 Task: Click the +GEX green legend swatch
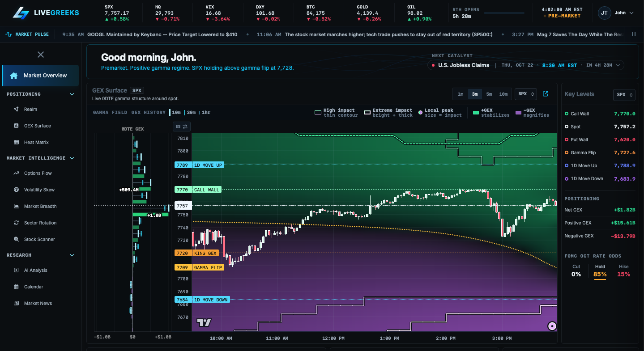pos(476,113)
